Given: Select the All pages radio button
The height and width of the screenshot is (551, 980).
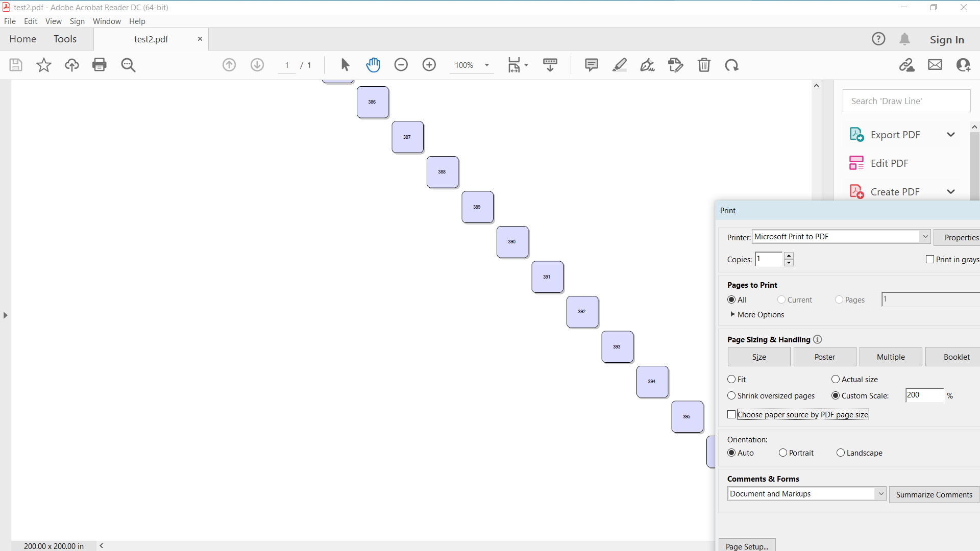Looking at the screenshot, I should pos(731,300).
